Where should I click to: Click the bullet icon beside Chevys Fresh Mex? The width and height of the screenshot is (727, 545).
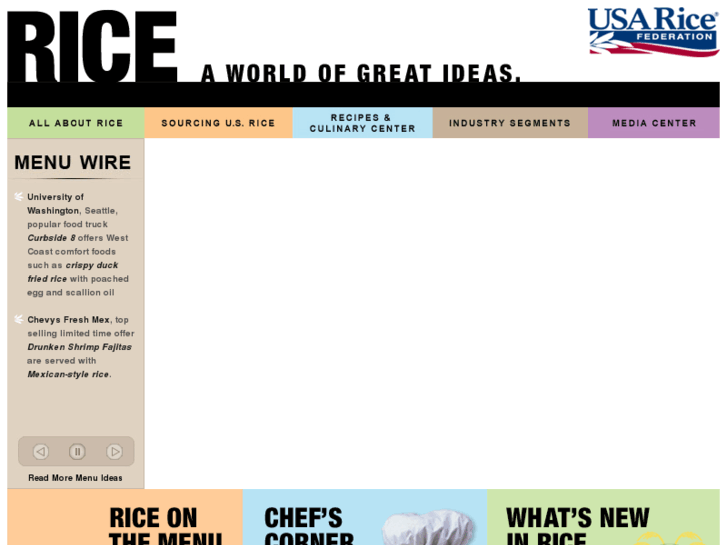(19, 319)
